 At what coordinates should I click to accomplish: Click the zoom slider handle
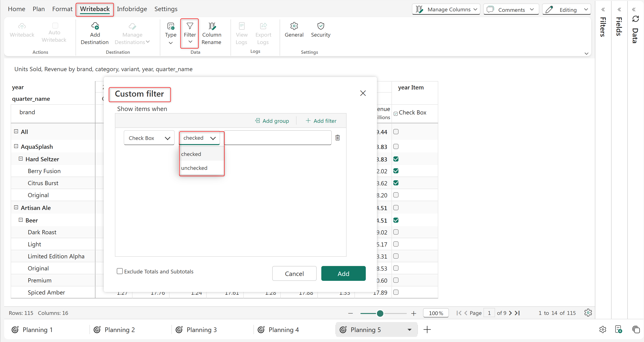click(380, 313)
